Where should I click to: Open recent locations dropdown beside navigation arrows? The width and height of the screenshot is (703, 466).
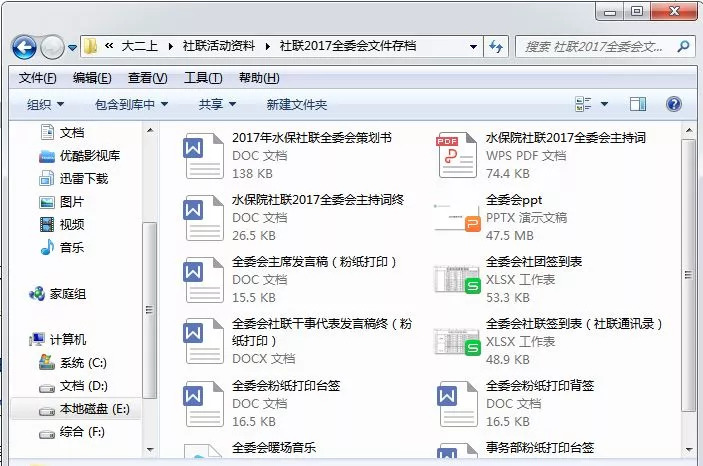72,47
